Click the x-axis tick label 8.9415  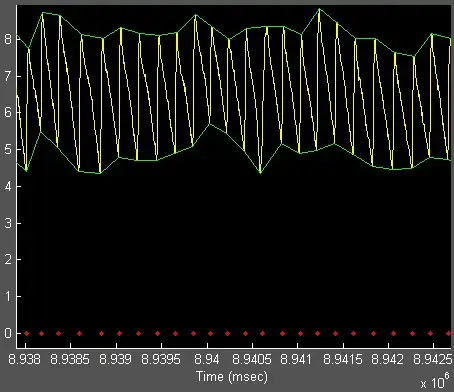coord(343,359)
